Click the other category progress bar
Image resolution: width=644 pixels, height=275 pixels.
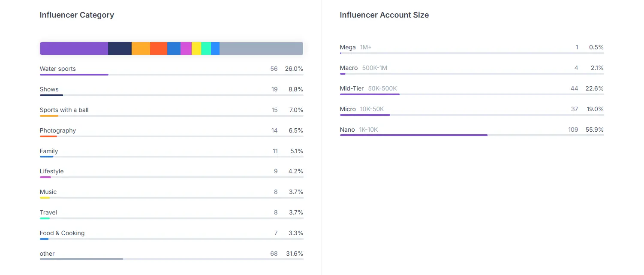pyautogui.click(x=172, y=259)
